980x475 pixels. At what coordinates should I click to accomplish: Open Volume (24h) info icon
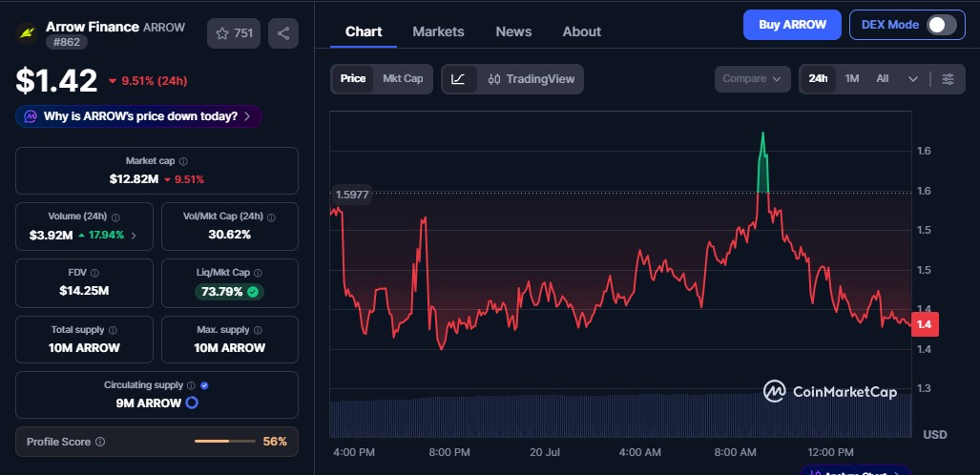click(x=115, y=217)
